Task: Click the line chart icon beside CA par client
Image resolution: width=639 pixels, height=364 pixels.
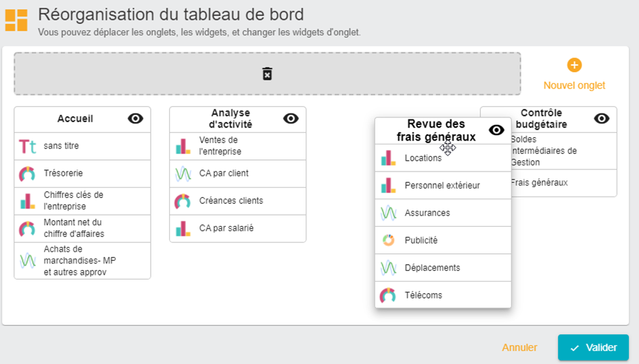Action: pos(183,174)
